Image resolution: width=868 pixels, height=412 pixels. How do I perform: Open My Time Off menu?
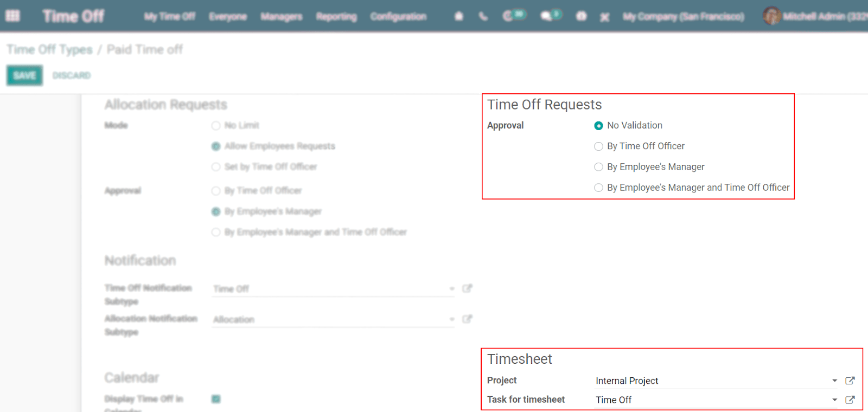point(170,16)
